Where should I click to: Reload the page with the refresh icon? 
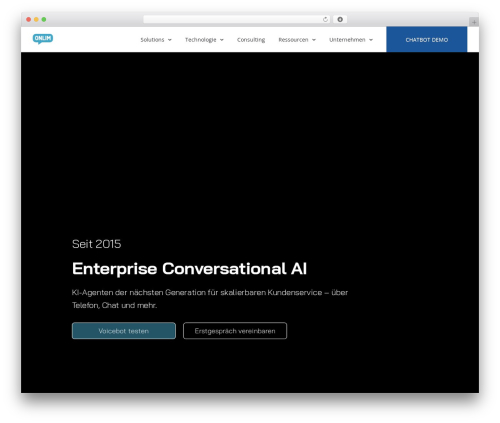(325, 20)
